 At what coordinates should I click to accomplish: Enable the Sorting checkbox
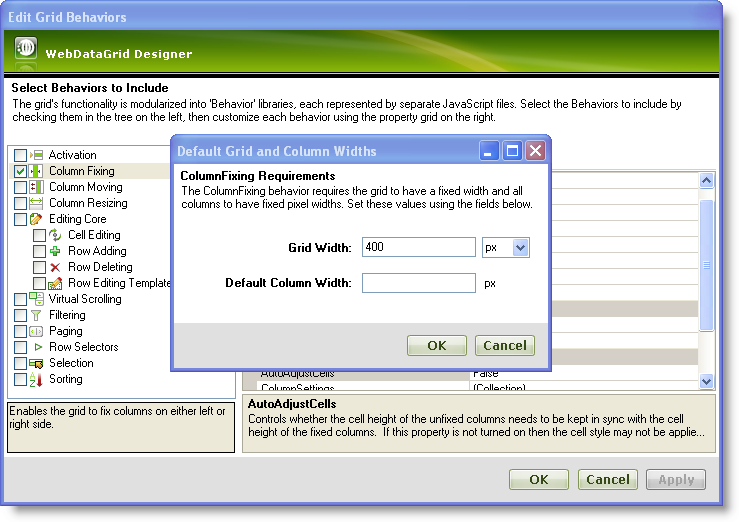point(20,379)
